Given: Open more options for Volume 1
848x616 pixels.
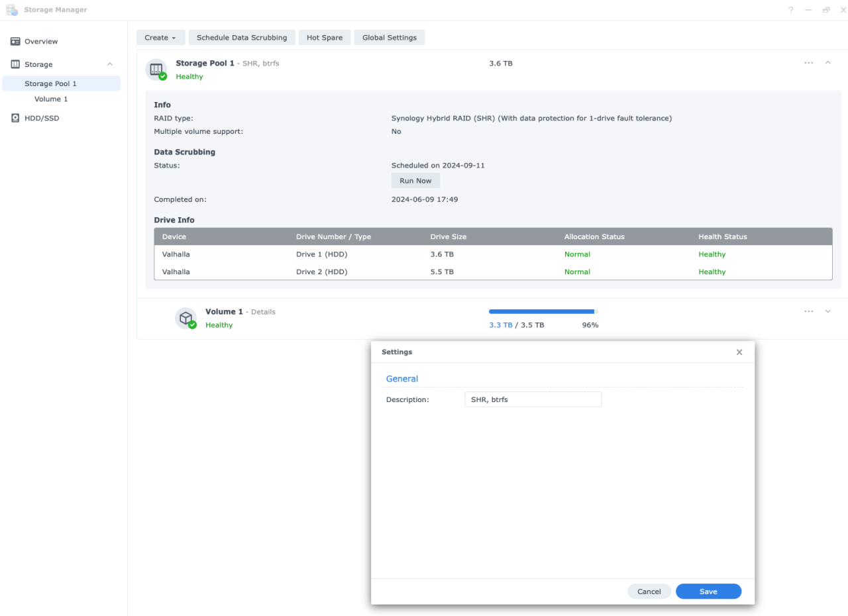Looking at the screenshot, I should click(808, 311).
